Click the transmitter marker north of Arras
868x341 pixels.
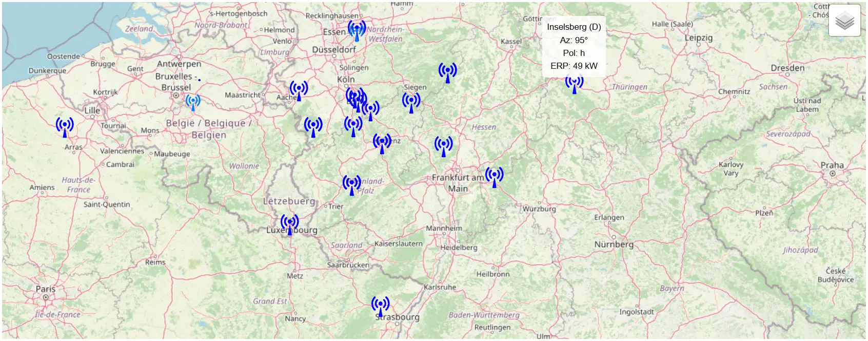[65, 127]
